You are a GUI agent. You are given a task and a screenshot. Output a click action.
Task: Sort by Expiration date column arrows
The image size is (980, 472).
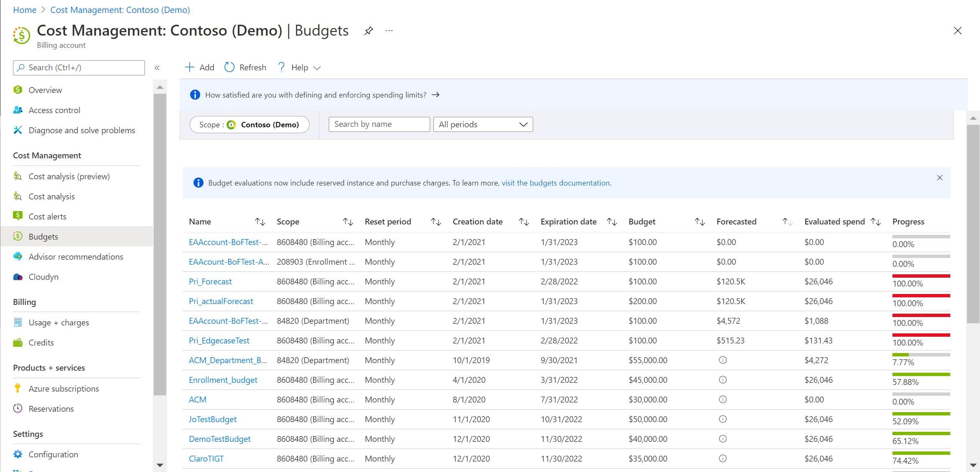click(612, 222)
